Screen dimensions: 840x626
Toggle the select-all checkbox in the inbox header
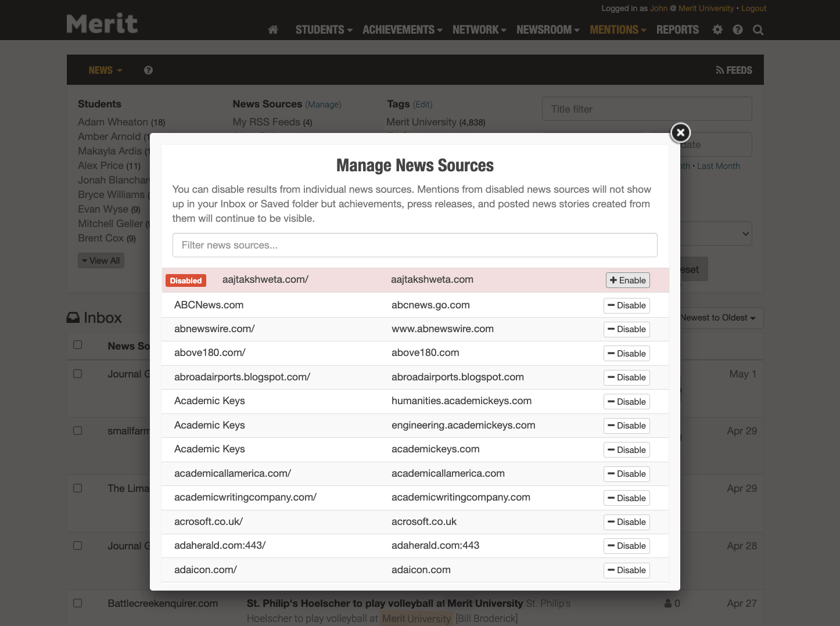pyautogui.click(x=77, y=345)
